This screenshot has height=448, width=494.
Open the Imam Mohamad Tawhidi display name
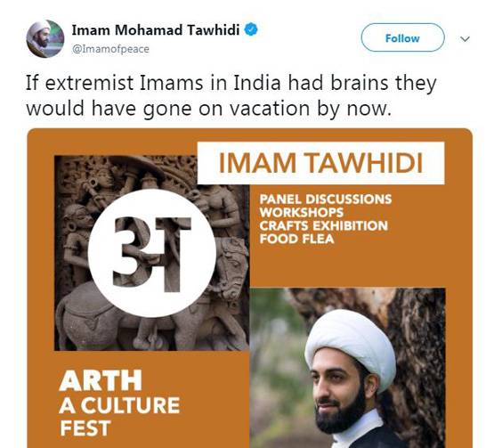click(x=156, y=30)
